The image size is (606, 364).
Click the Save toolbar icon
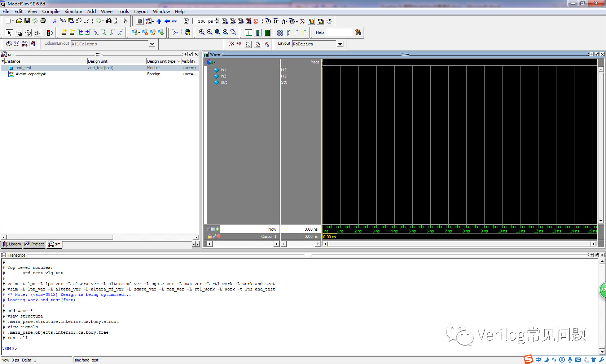point(27,21)
